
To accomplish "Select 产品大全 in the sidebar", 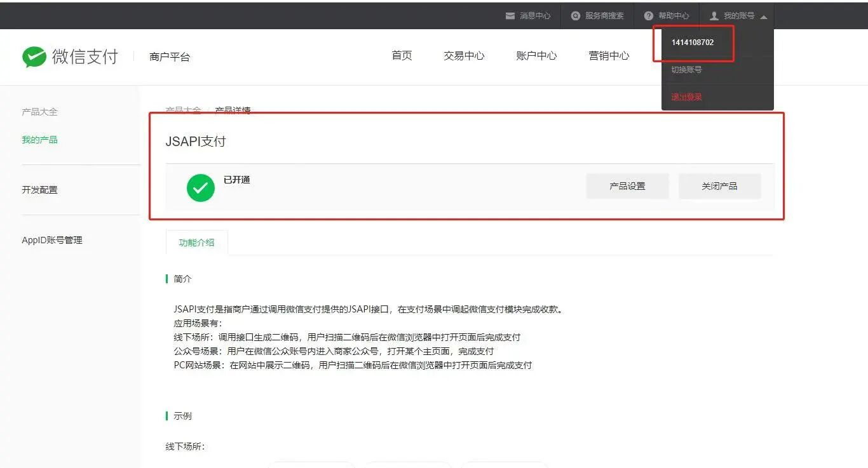I will 39,112.
